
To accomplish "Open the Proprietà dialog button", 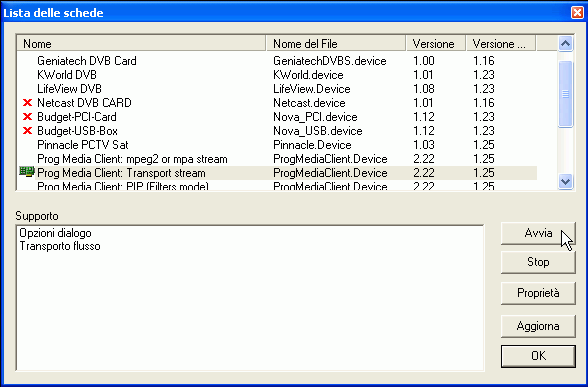I will 538,293.
